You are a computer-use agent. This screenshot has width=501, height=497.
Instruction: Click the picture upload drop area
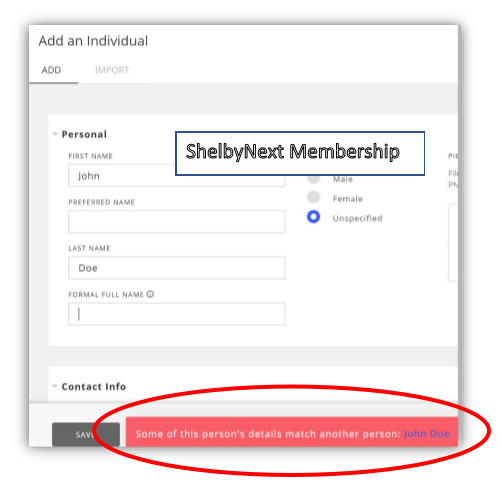point(453,243)
